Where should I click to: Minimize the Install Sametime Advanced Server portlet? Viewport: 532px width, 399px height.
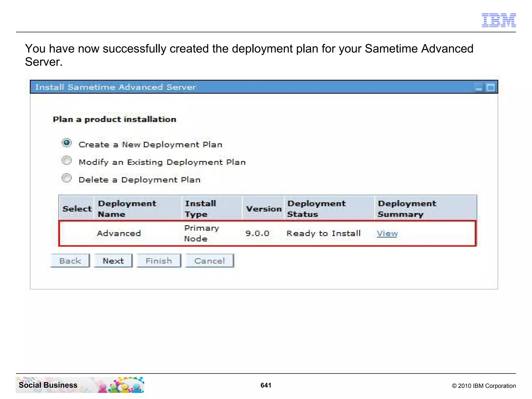click(478, 88)
